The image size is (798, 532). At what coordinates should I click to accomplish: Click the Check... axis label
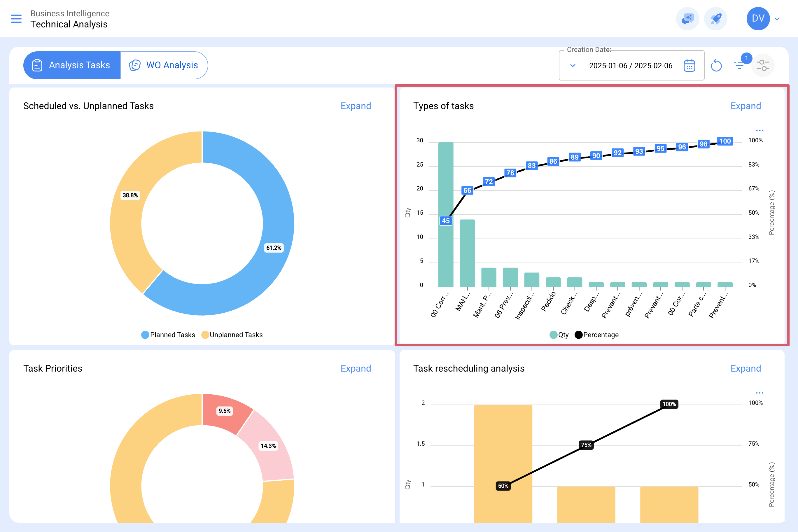pos(569,303)
